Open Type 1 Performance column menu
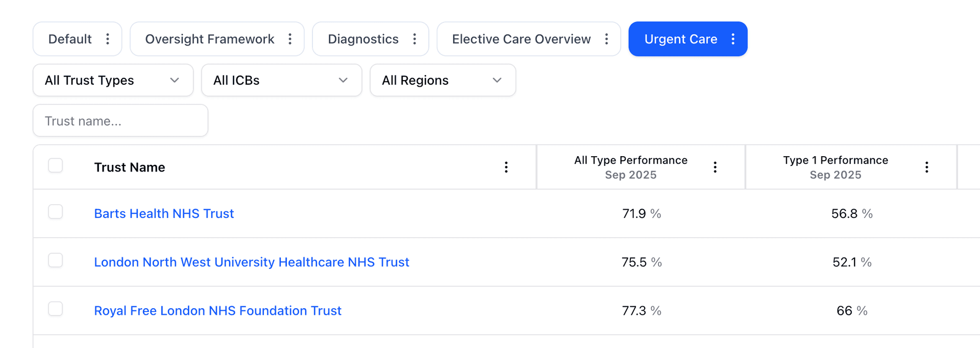Screen dimensions: 980x348 (x=926, y=166)
